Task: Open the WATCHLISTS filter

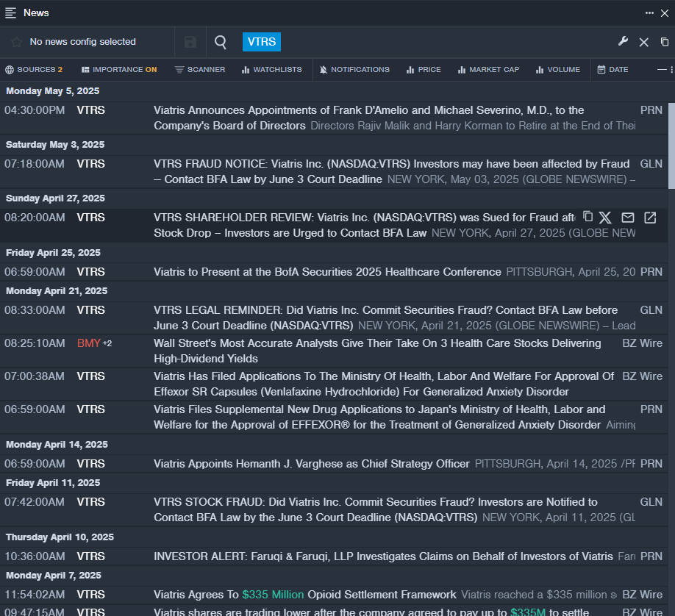Action: pos(271,70)
